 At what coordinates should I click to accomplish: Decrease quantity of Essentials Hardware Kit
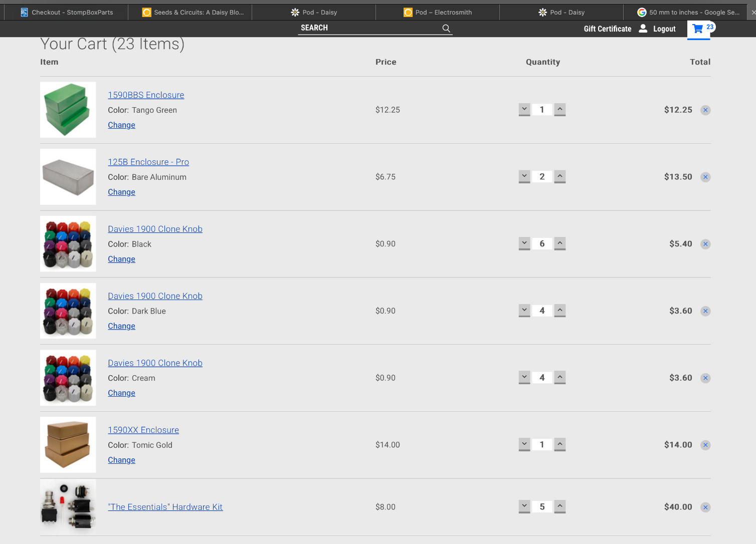[x=524, y=507]
